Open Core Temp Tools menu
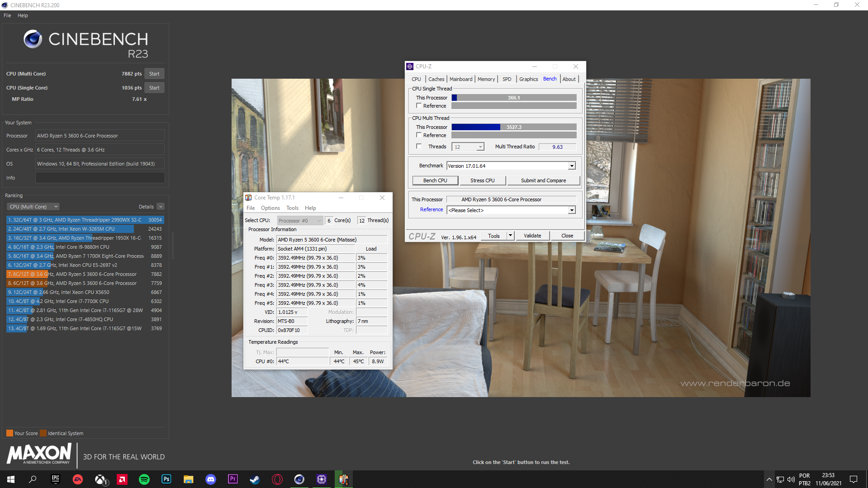The image size is (868, 488). pyautogui.click(x=292, y=208)
